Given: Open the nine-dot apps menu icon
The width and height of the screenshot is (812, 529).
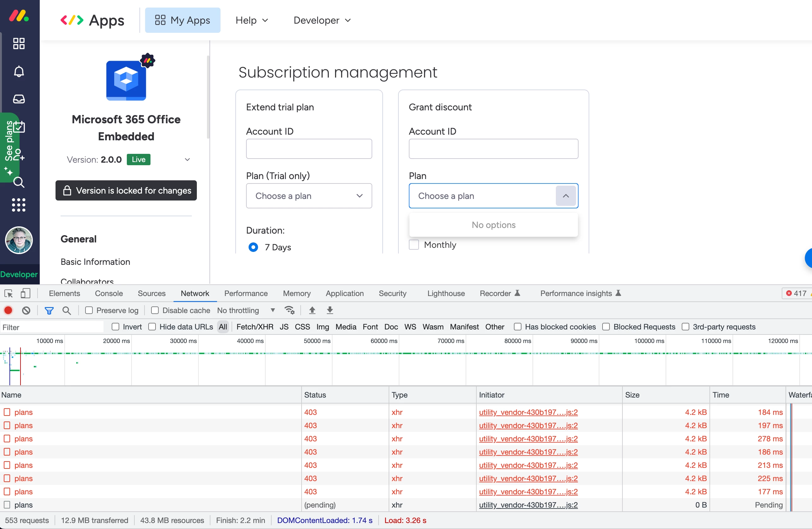Looking at the screenshot, I should pyautogui.click(x=19, y=205).
